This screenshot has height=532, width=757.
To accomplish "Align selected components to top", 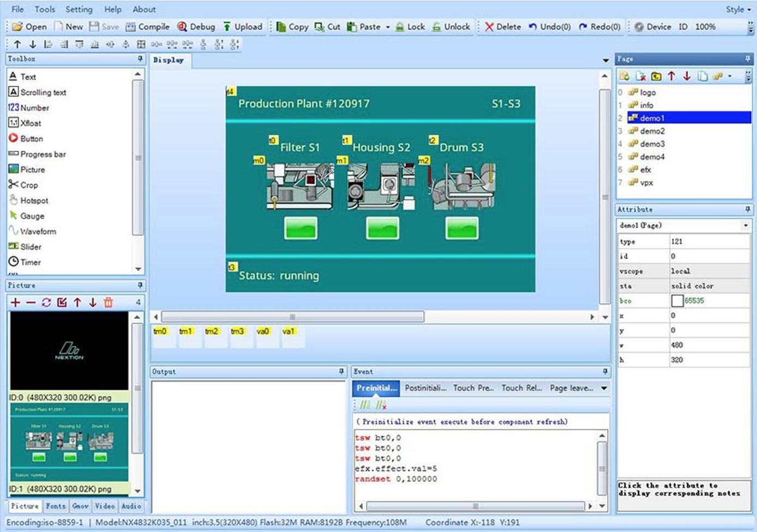I will click(80, 45).
